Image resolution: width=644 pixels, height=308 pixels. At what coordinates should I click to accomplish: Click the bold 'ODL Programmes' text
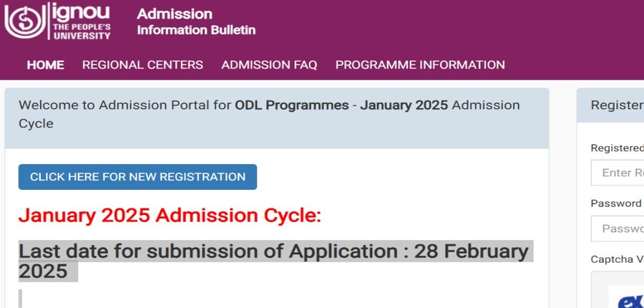point(292,105)
